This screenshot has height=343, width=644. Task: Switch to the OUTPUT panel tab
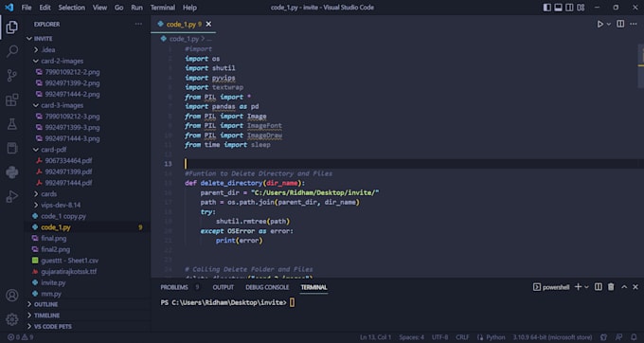tap(223, 287)
